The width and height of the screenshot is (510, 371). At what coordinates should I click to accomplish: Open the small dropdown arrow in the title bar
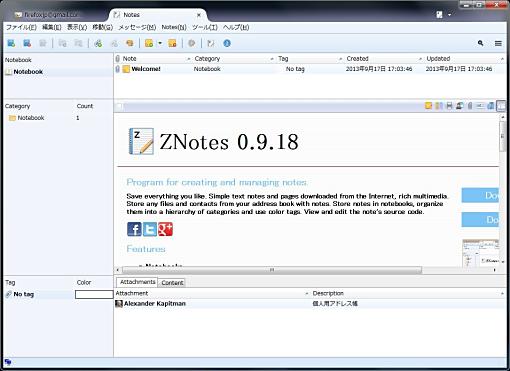[449, 15]
